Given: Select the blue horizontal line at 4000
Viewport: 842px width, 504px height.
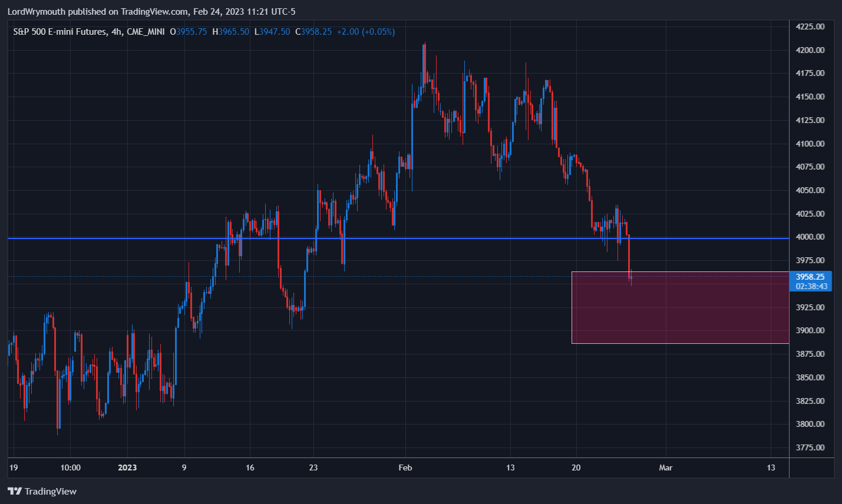Looking at the screenshot, I should click(398, 238).
